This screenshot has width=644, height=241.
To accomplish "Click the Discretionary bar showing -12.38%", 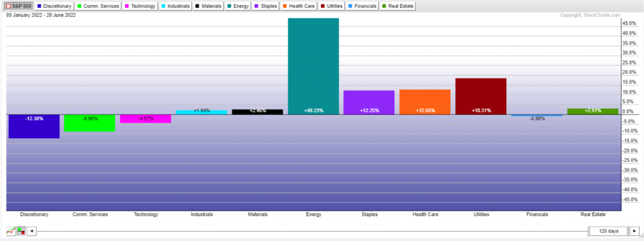I will 34,126.
